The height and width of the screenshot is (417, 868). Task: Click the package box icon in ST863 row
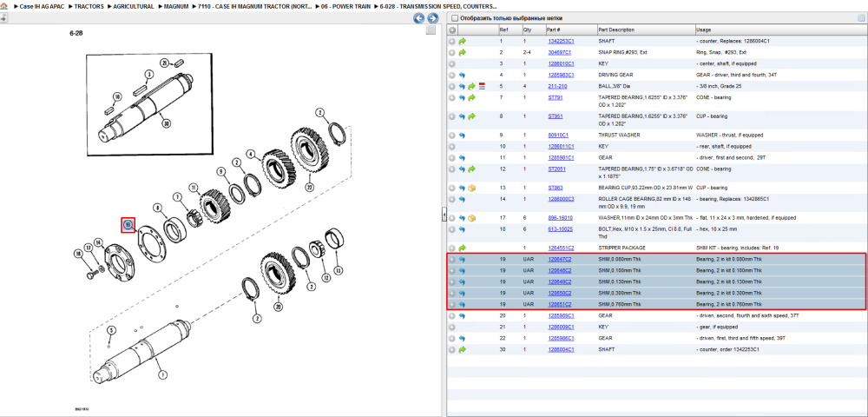click(x=471, y=188)
